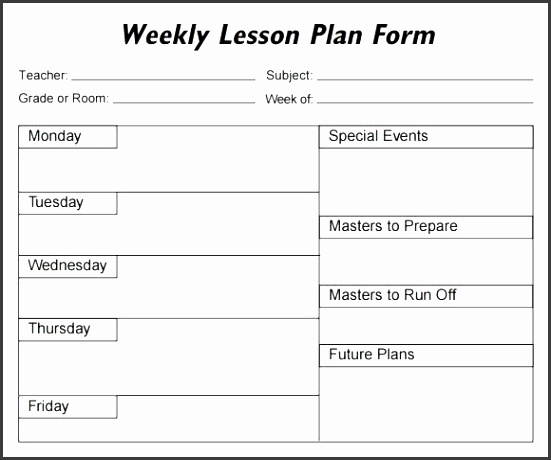Select the Friday label box
The width and height of the screenshot is (551, 460).
coord(68,407)
